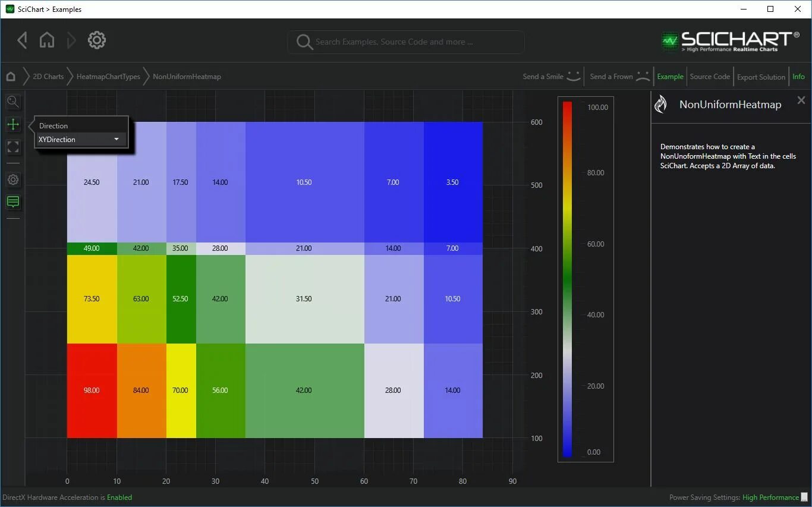This screenshot has height=507, width=812.
Task: Click the High Performance status text
Action: pos(770,497)
